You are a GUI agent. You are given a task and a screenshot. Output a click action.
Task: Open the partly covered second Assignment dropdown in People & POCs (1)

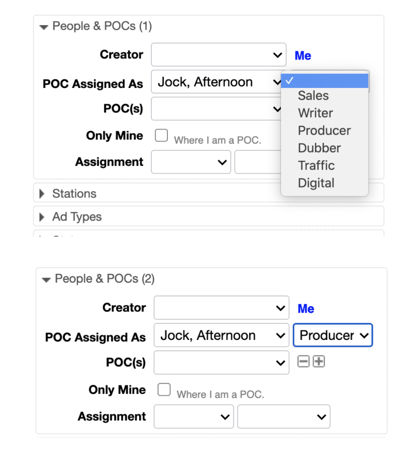coord(258,162)
